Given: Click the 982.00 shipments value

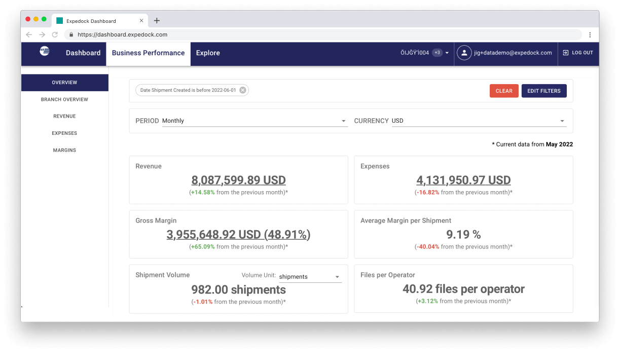Looking at the screenshot, I should coord(239,289).
